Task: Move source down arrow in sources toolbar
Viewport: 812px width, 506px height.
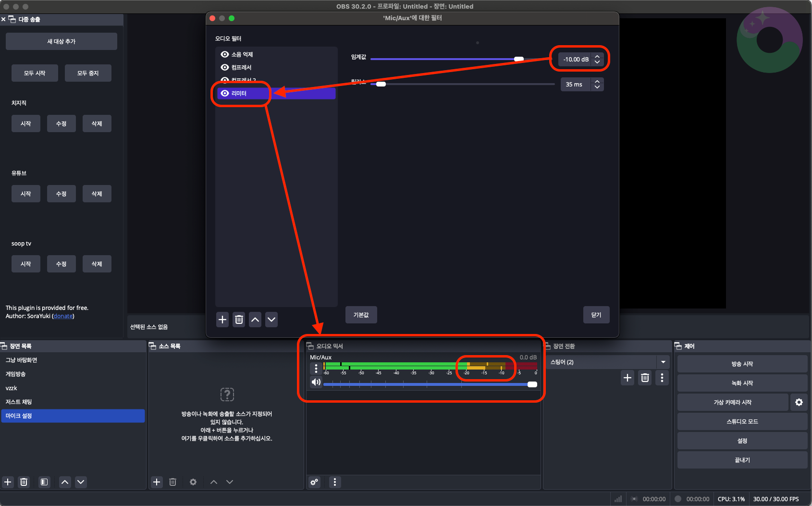Action: coord(230,482)
